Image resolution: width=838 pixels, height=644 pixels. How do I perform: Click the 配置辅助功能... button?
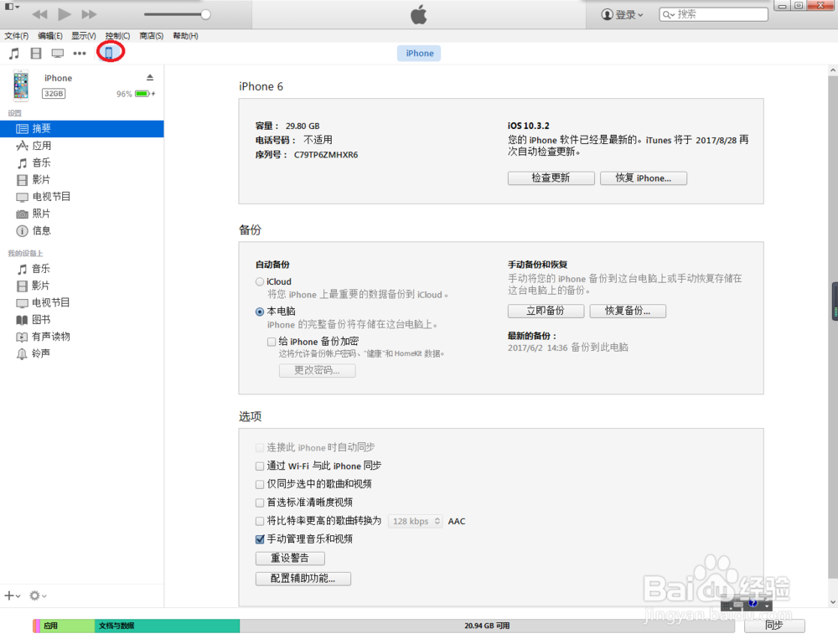pos(303,579)
